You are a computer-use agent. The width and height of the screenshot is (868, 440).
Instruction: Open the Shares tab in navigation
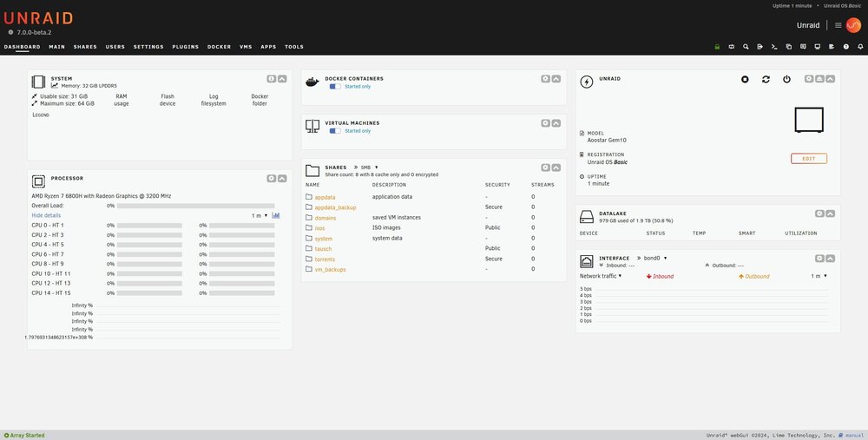[x=85, y=47]
